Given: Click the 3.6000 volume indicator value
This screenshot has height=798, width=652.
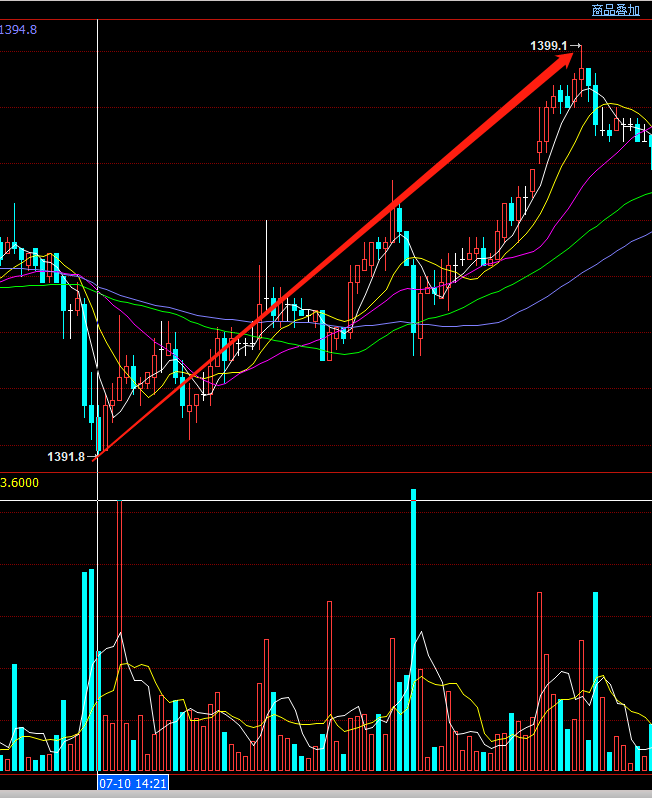Looking at the screenshot, I should click(19, 482).
